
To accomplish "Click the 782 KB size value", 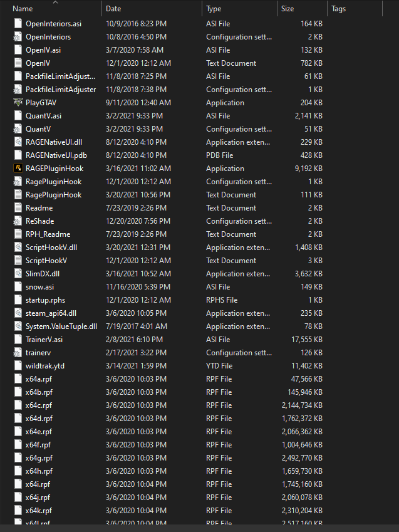I will [311, 63].
